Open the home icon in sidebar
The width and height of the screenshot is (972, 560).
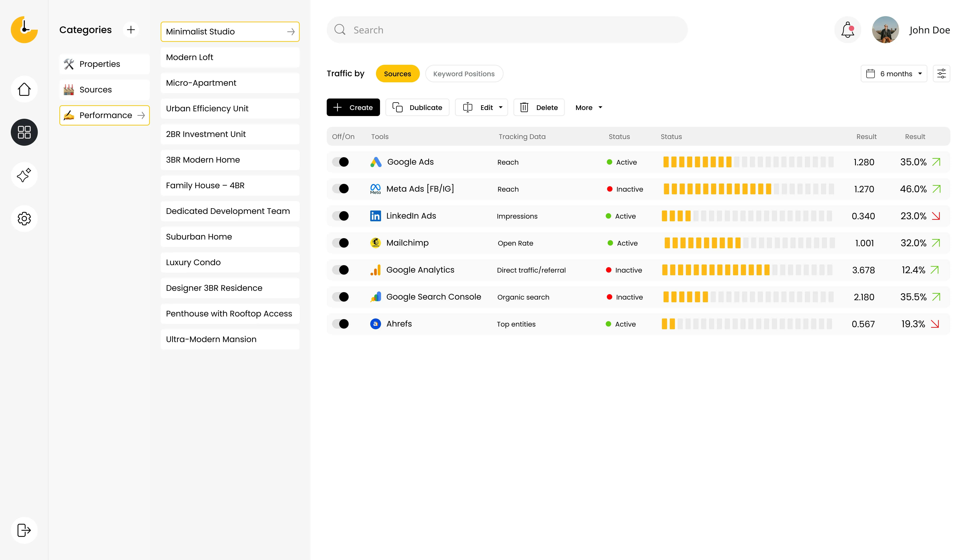pos(24,89)
